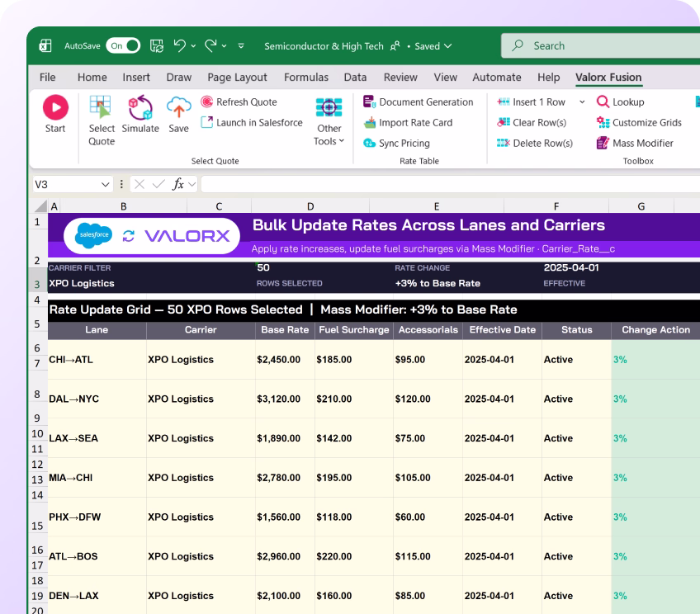Viewport: 700px width, 614px height.
Task: Select the CHI→ATL lane cell
Action: click(x=97, y=360)
